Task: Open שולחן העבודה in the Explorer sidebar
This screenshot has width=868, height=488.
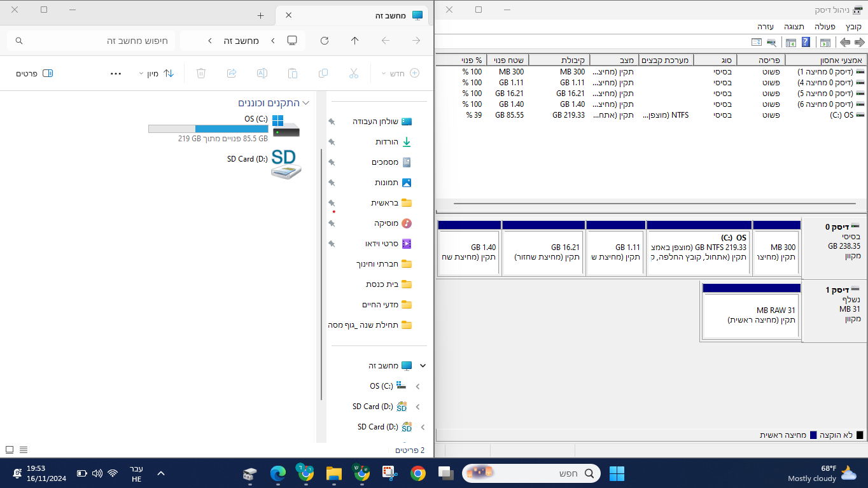Action: tap(382, 122)
